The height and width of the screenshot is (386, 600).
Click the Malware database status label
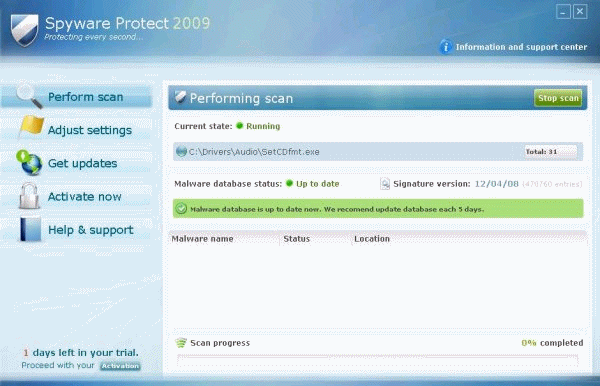(228, 184)
